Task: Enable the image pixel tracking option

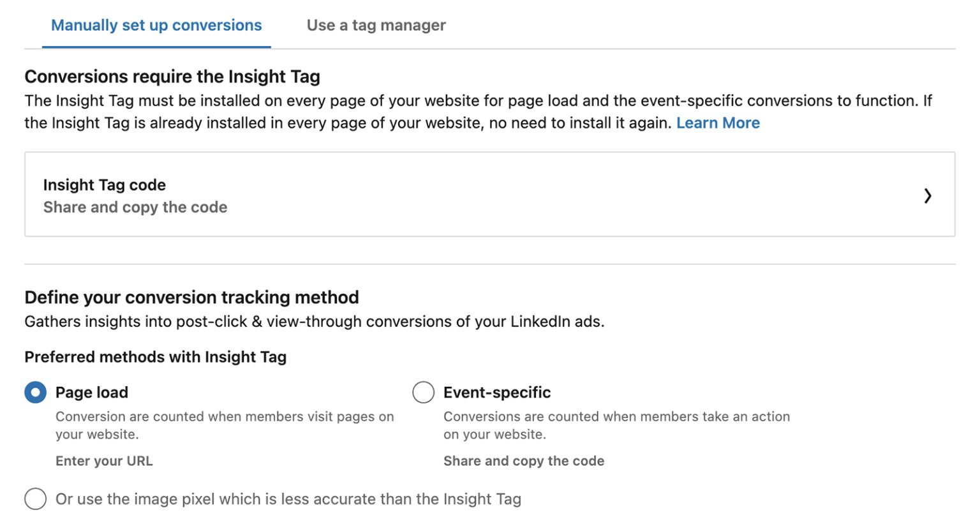Action: tap(36, 499)
